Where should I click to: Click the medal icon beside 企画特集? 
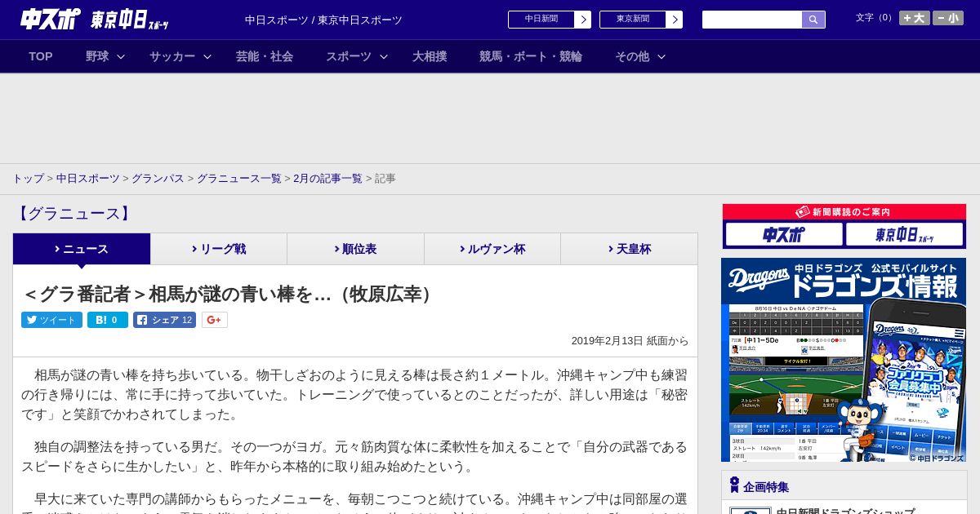click(734, 485)
